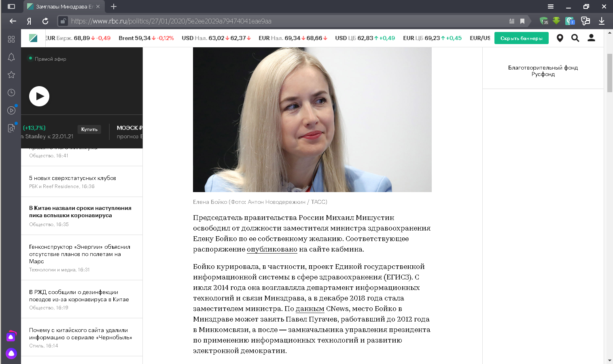Click the 'EUR Нал. 69,34' ticker quote

pos(293,38)
